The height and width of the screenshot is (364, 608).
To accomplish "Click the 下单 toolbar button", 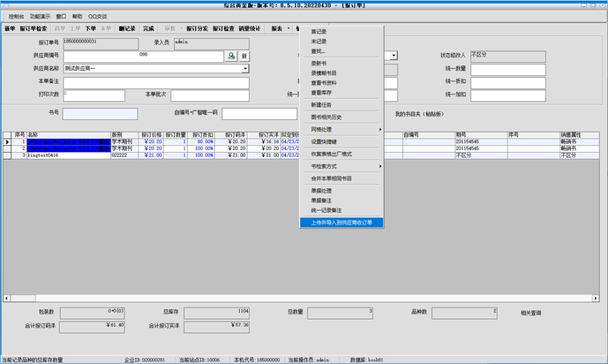I will point(90,29).
